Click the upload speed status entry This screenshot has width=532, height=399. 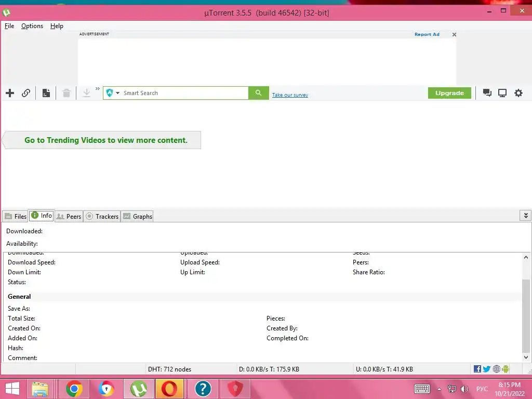384,369
